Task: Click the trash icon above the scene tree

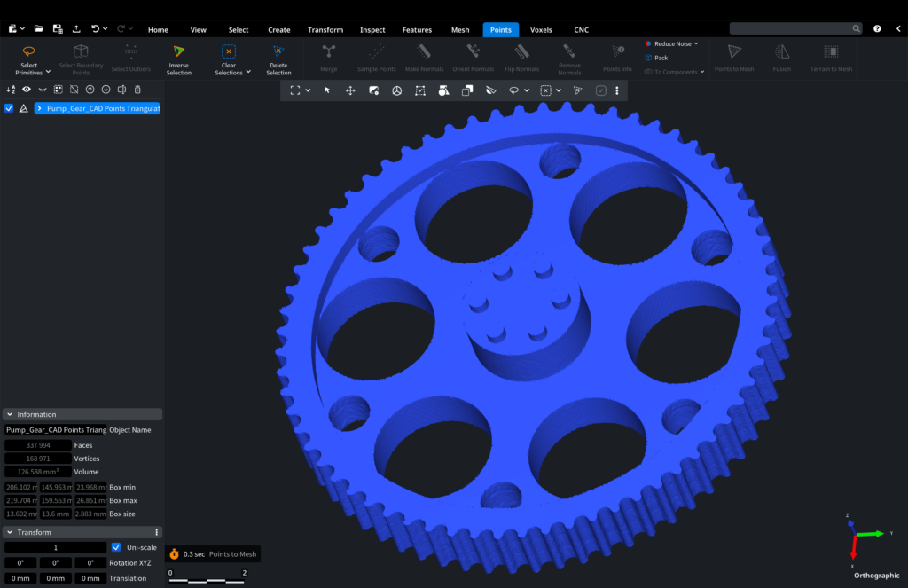Action: coord(137,90)
